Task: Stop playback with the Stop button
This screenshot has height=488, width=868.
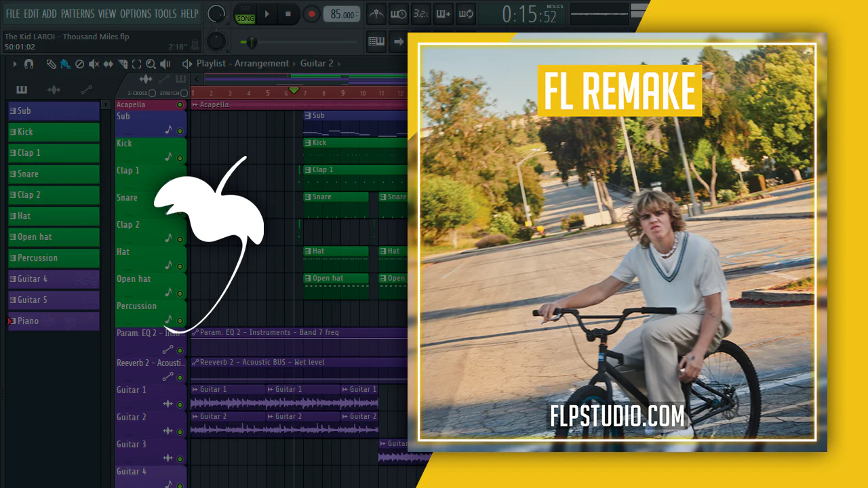Action: click(288, 14)
